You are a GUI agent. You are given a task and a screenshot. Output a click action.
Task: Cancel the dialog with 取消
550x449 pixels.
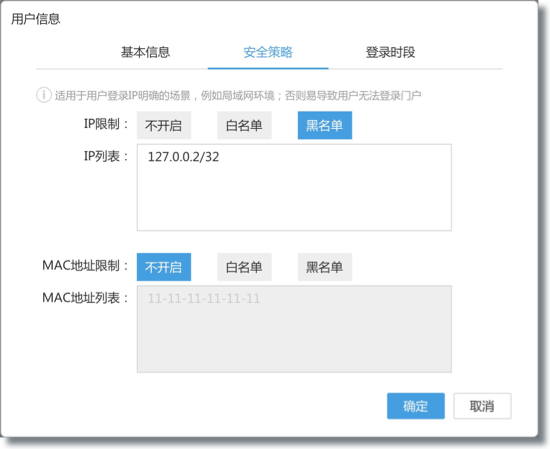click(482, 406)
